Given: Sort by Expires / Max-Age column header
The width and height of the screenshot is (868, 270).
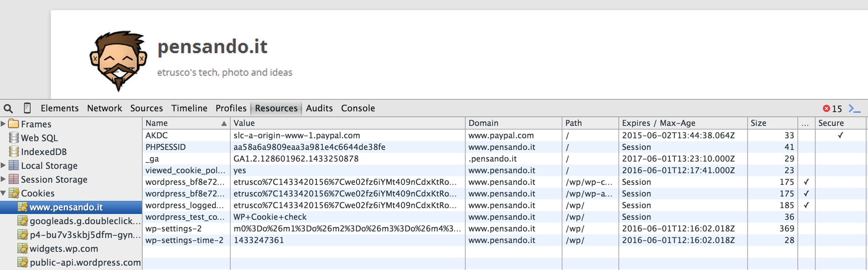Looking at the screenshot, I should (x=683, y=123).
